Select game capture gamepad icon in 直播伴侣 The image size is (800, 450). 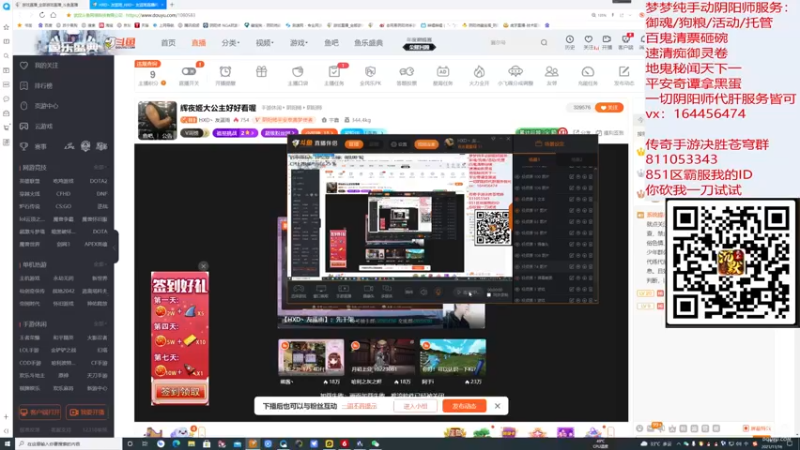coord(298,291)
